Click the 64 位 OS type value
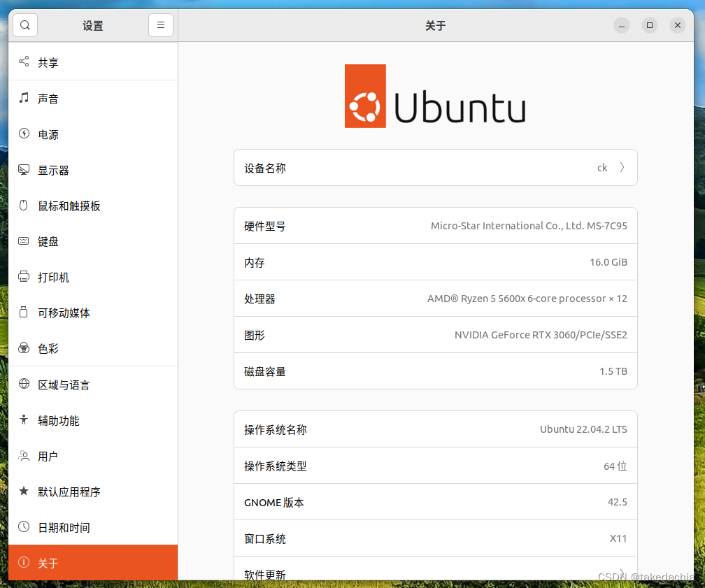The image size is (705, 588). point(615,466)
